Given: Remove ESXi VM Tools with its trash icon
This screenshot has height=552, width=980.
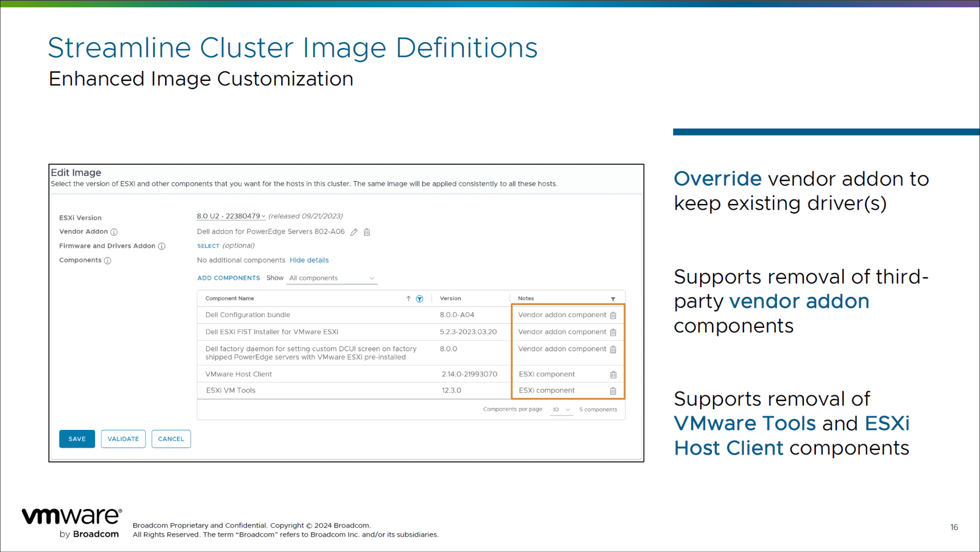Looking at the screenshot, I should (x=613, y=390).
